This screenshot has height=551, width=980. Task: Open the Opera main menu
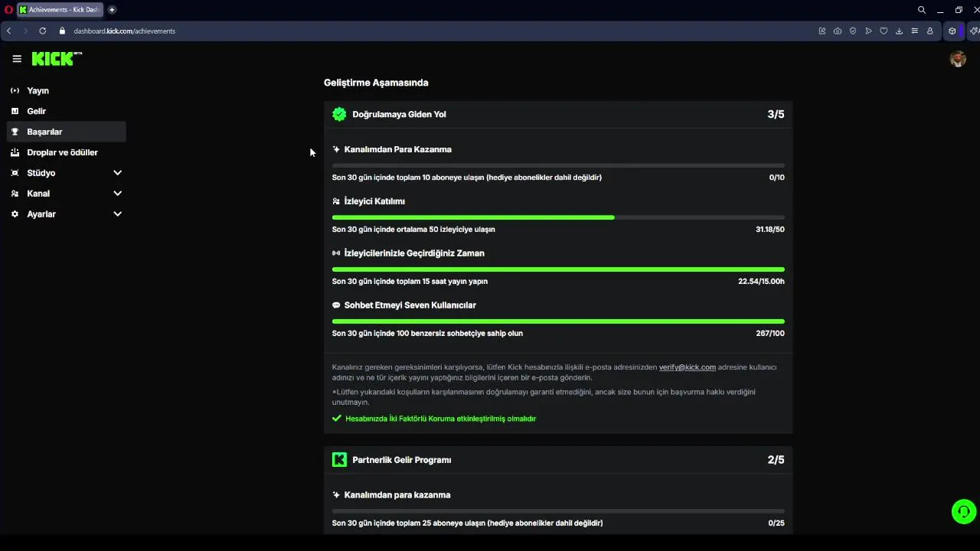coord(8,10)
